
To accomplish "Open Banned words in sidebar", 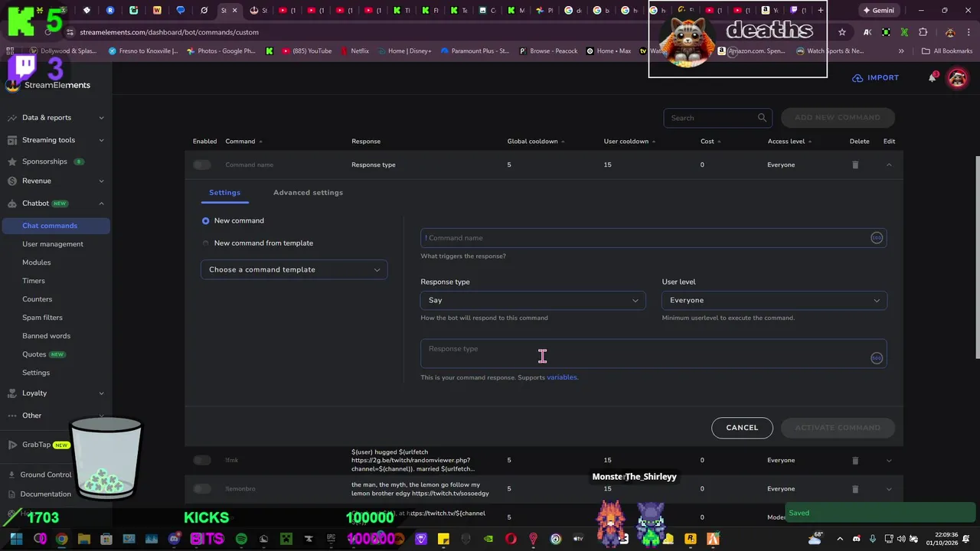I will click(x=46, y=336).
